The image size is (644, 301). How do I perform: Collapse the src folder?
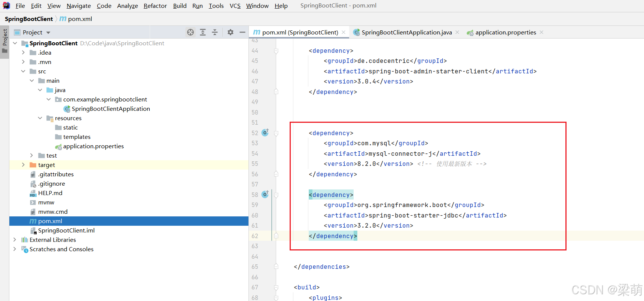23,72
